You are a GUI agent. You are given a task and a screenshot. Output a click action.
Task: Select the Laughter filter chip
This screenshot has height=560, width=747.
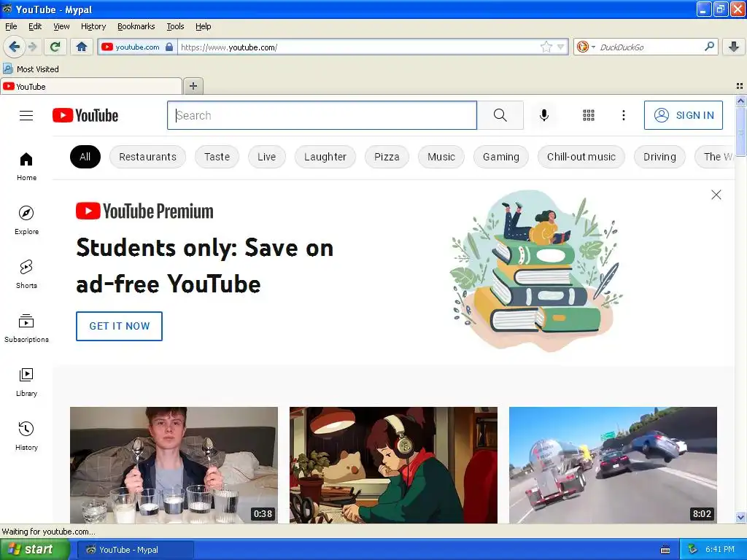click(x=325, y=157)
